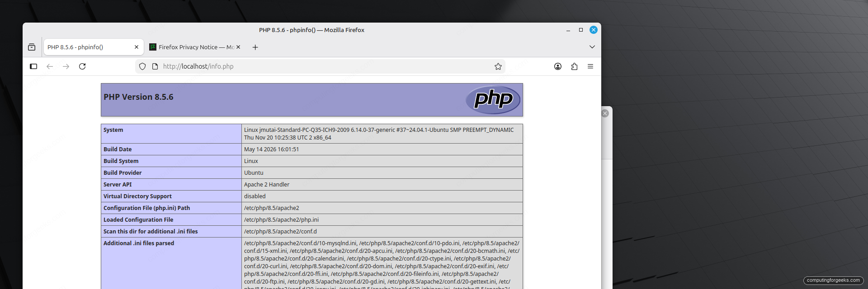Click the /etc/php/8.5/apache2/php.ini value
Viewport: 868px width, 289px height.
click(281, 220)
